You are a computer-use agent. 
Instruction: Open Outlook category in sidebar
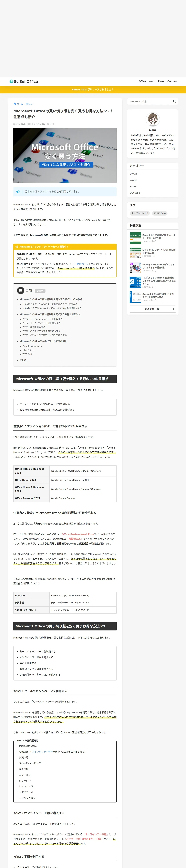(x=135, y=193)
